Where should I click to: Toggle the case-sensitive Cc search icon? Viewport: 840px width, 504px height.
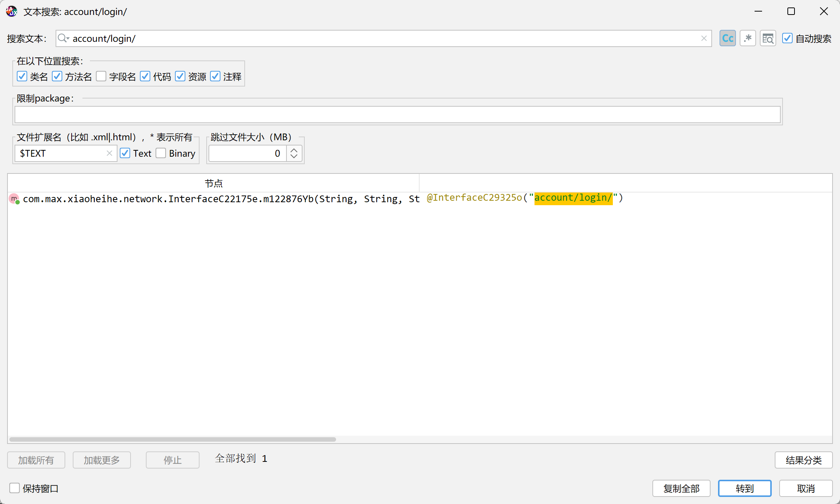pos(727,38)
